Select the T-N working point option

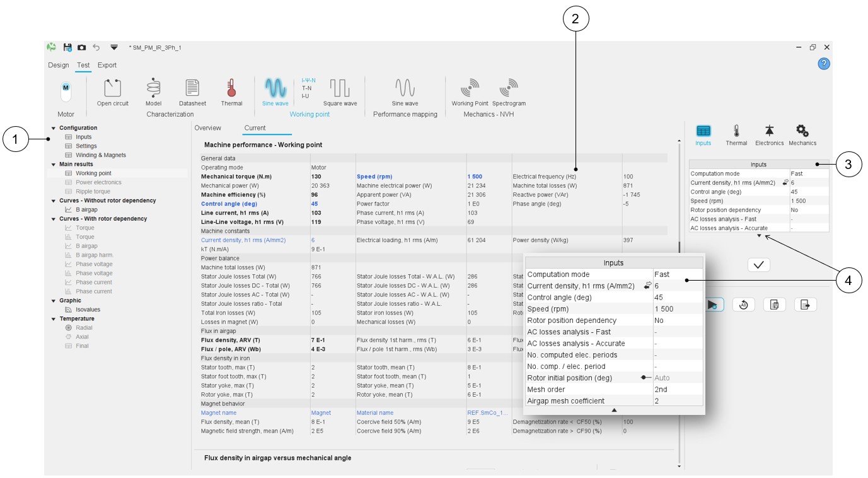point(307,88)
